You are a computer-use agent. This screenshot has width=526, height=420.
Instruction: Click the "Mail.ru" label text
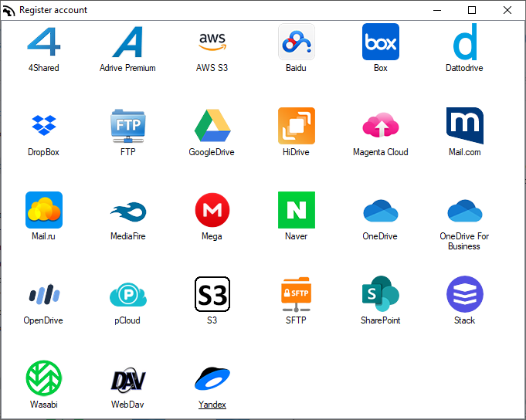(43, 236)
